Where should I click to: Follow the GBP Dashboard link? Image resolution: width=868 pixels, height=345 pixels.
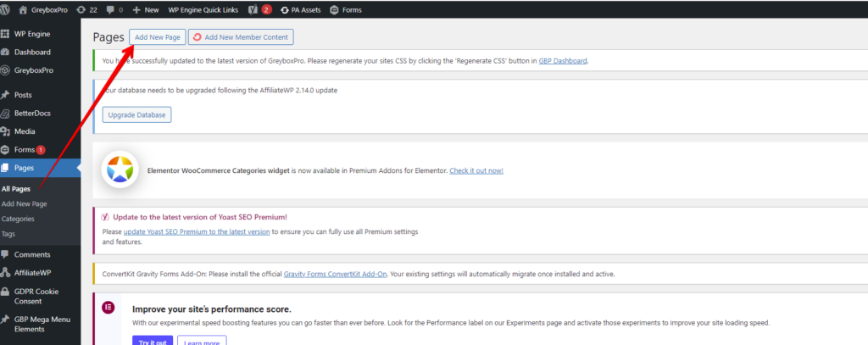(x=563, y=61)
